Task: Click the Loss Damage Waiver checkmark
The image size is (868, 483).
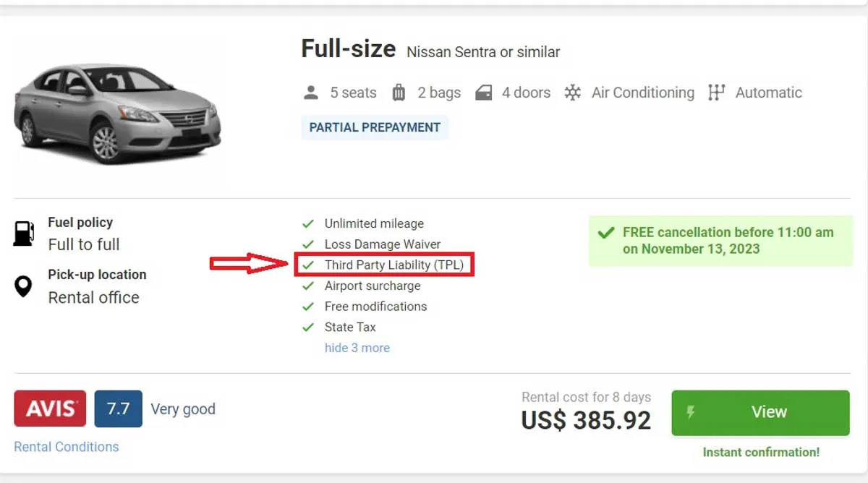Action: pyautogui.click(x=308, y=244)
